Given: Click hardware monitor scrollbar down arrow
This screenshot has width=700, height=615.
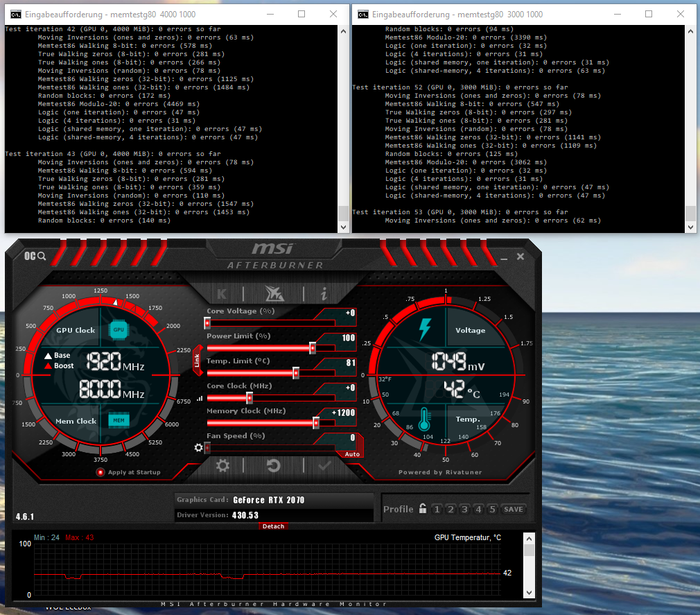Looking at the screenshot, I should (529, 593).
